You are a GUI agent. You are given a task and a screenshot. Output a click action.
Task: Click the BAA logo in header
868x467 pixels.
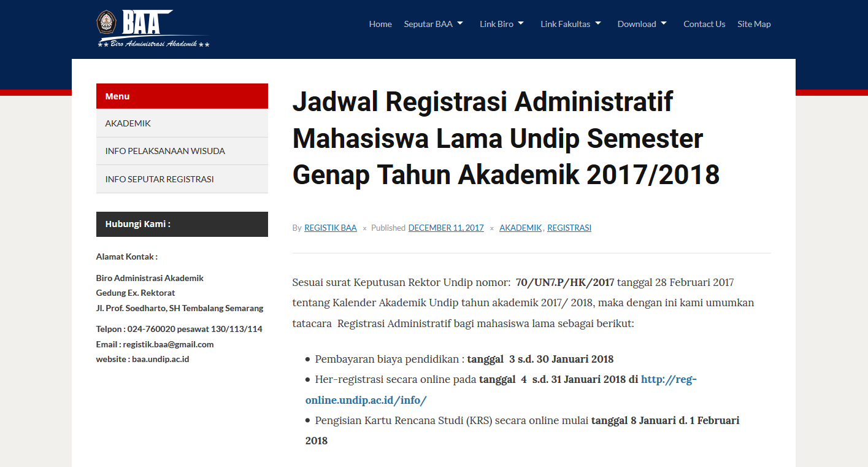pyautogui.click(x=153, y=28)
